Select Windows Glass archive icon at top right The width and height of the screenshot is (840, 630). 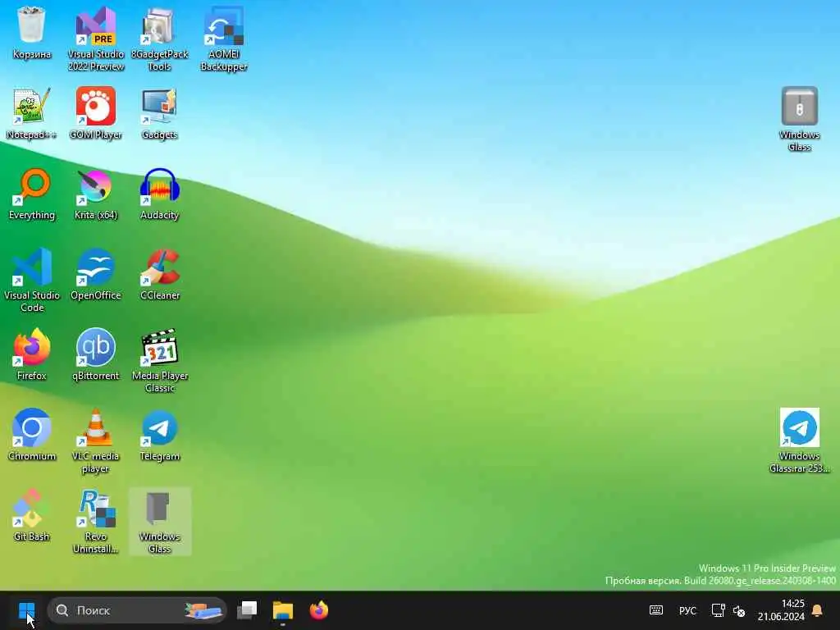click(799, 119)
